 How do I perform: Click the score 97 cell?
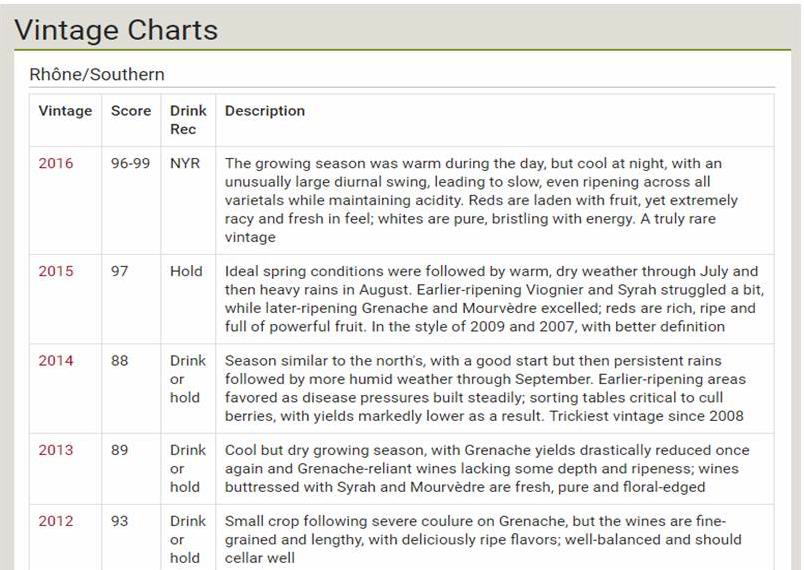[x=119, y=271]
